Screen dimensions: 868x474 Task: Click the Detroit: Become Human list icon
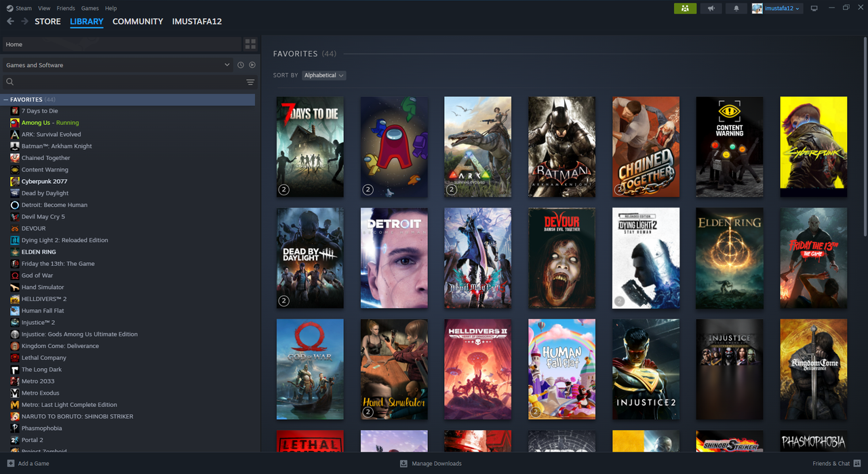[x=15, y=205]
